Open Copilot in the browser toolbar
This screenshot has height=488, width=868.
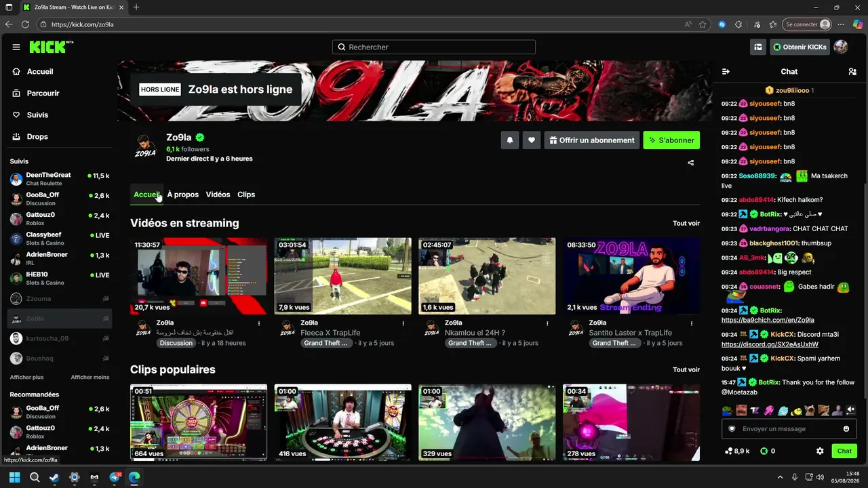(x=857, y=24)
